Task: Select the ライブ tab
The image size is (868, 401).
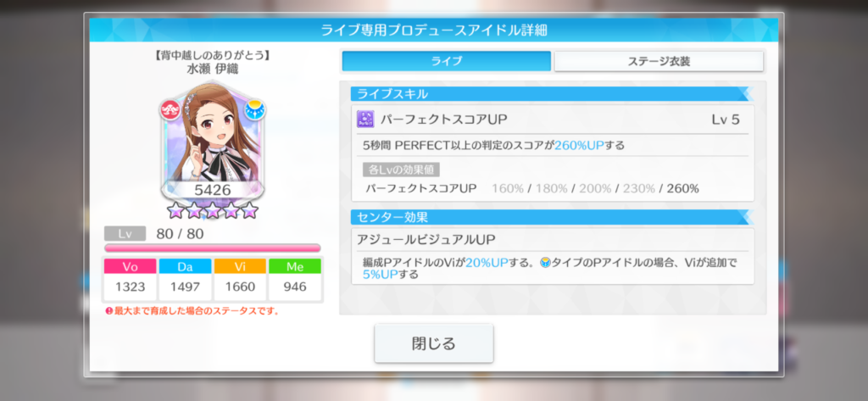Action: pos(446,61)
